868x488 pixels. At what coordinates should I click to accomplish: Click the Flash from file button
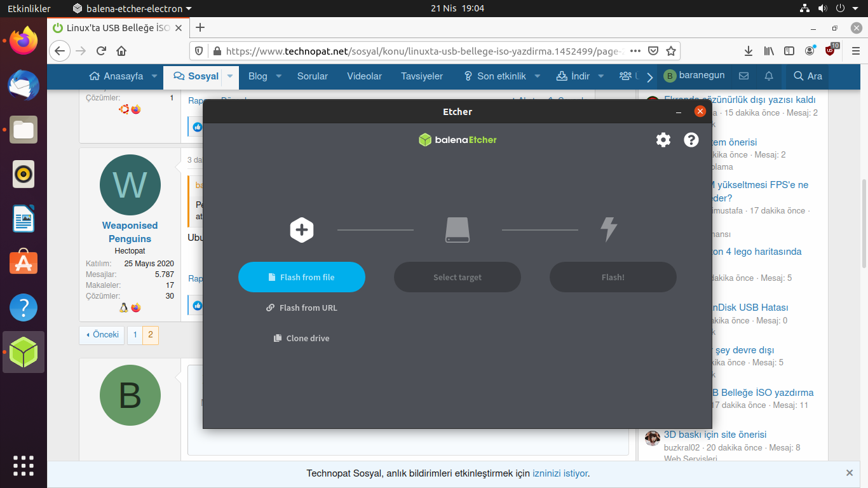click(302, 277)
